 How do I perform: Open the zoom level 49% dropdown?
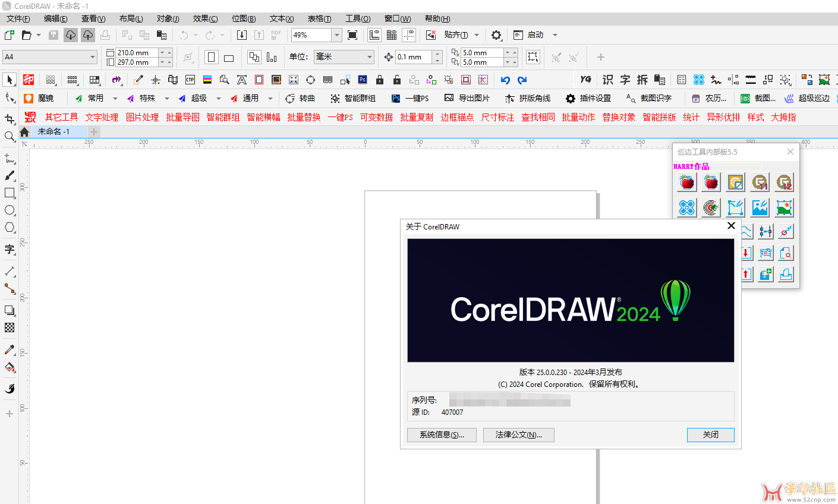click(x=337, y=35)
